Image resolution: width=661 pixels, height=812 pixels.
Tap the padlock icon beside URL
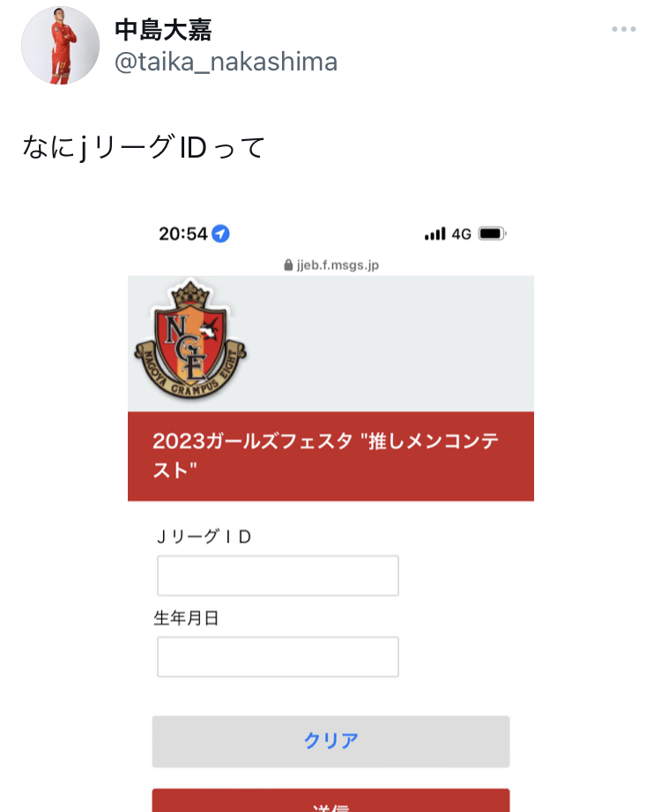(289, 265)
